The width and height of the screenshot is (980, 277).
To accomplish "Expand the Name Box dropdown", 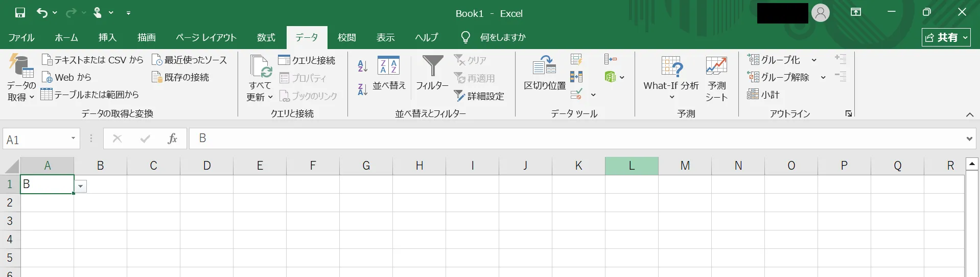I will pos(73,138).
